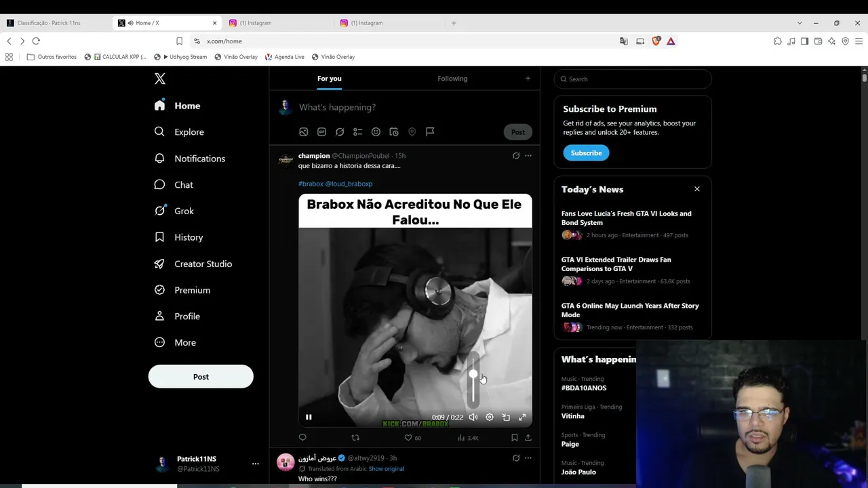Go to Home in the left sidebar
868x488 pixels.
(177, 106)
